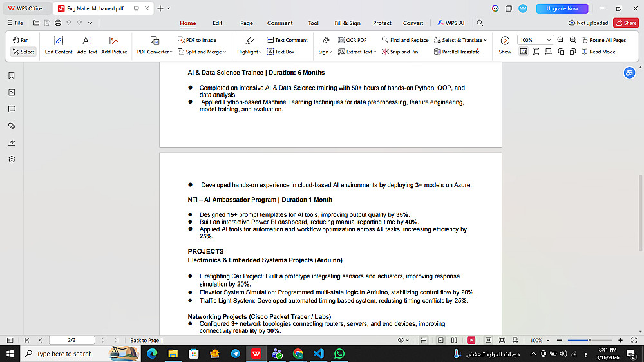The image size is (644, 362).
Task: Start Parallel Translate
Action: 457,52
